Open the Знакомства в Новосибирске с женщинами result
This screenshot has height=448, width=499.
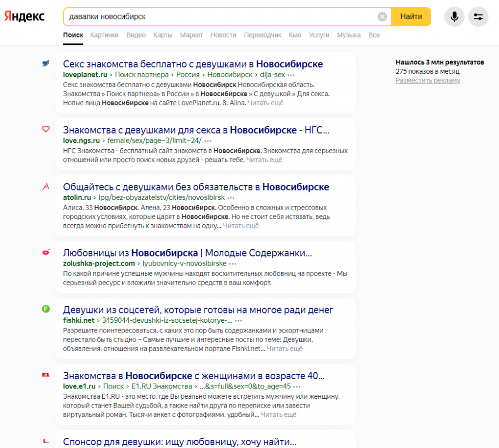(x=194, y=376)
